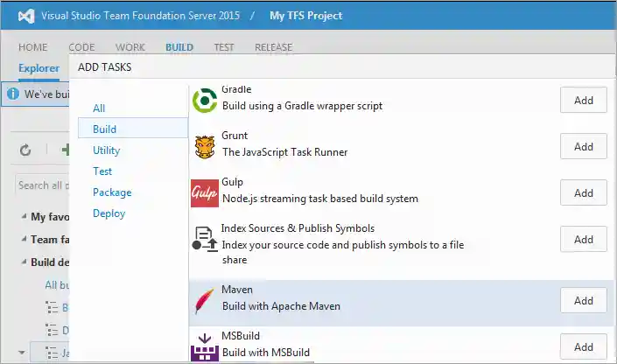Open the BUILD hub
The width and height of the screenshot is (617, 364).
179,47
